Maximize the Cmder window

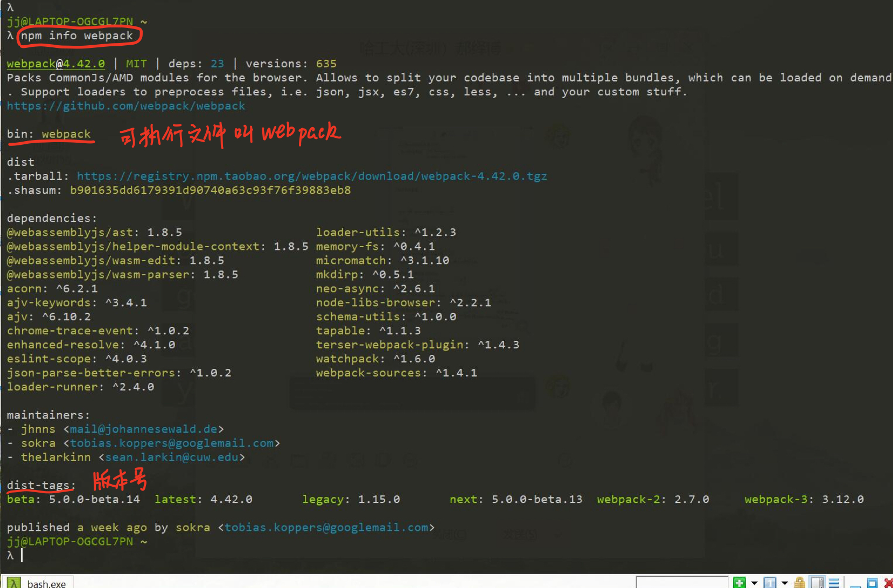pos(872,583)
